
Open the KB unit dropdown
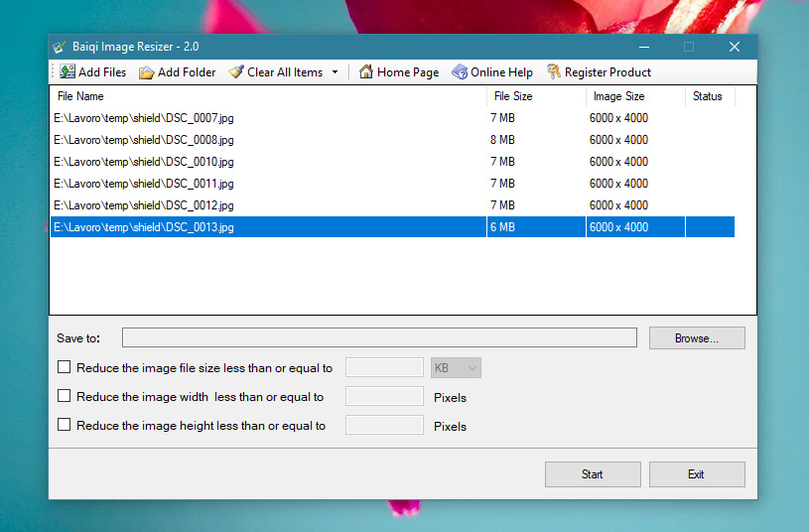tap(457, 368)
